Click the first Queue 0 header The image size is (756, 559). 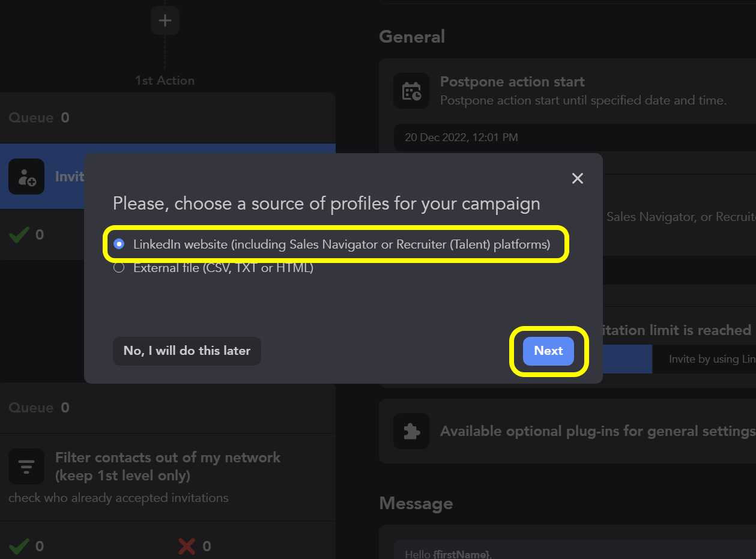point(39,118)
